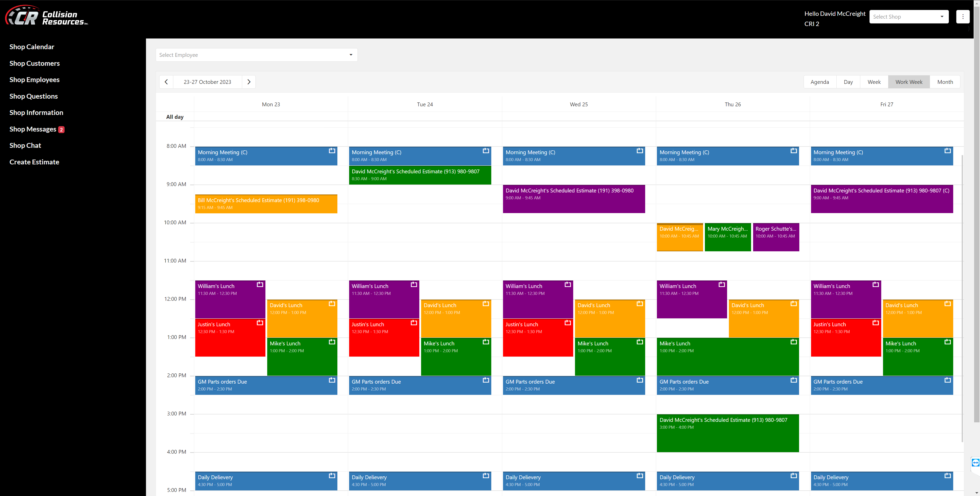This screenshot has height=496, width=980.
Task: Click the 23-27 October 2023 date button
Action: pos(208,82)
